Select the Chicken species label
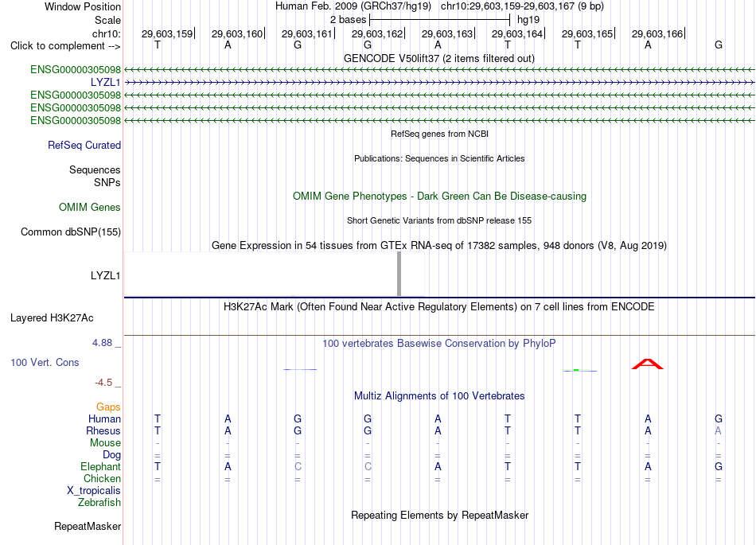The image size is (756, 545). point(102,478)
